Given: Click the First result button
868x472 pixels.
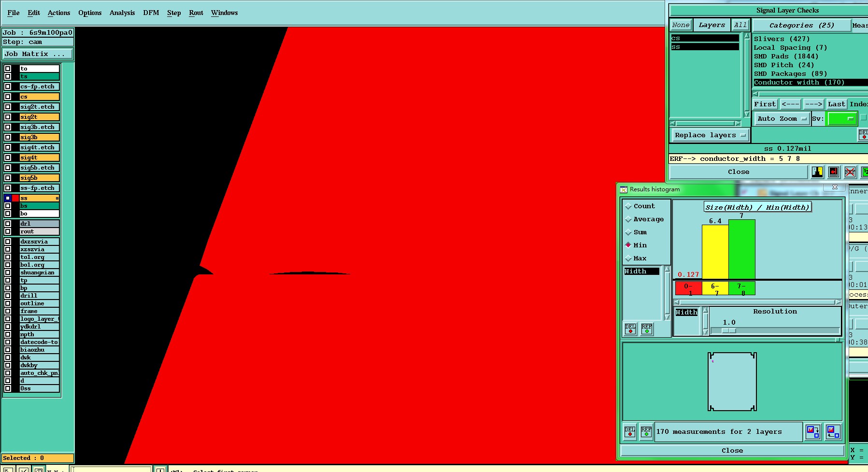Looking at the screenshot, I should click(765, 104).
